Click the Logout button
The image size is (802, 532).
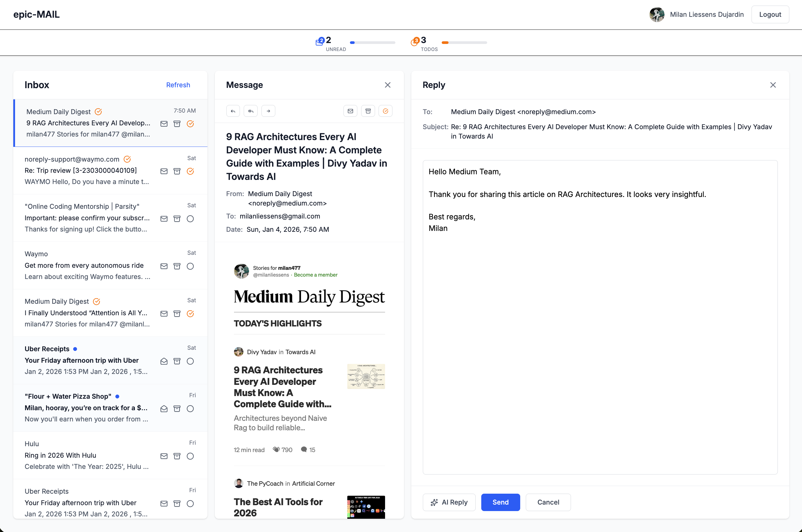point(770,14)
